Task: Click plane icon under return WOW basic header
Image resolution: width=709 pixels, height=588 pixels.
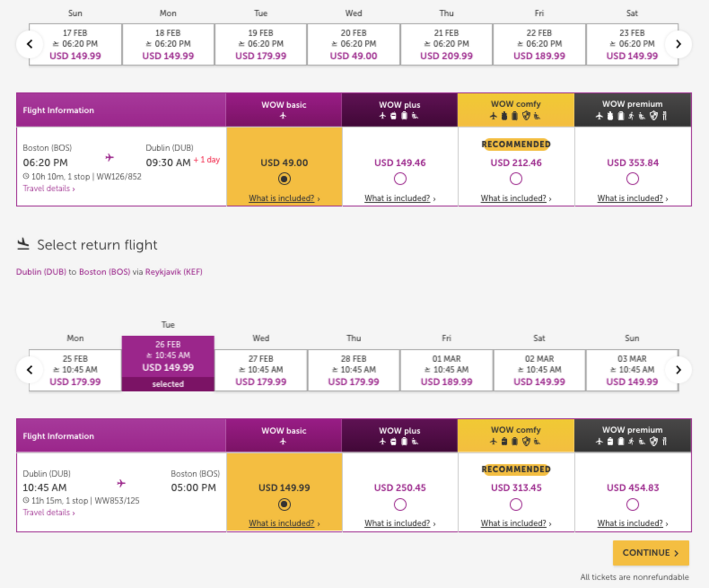Action: 283,442
